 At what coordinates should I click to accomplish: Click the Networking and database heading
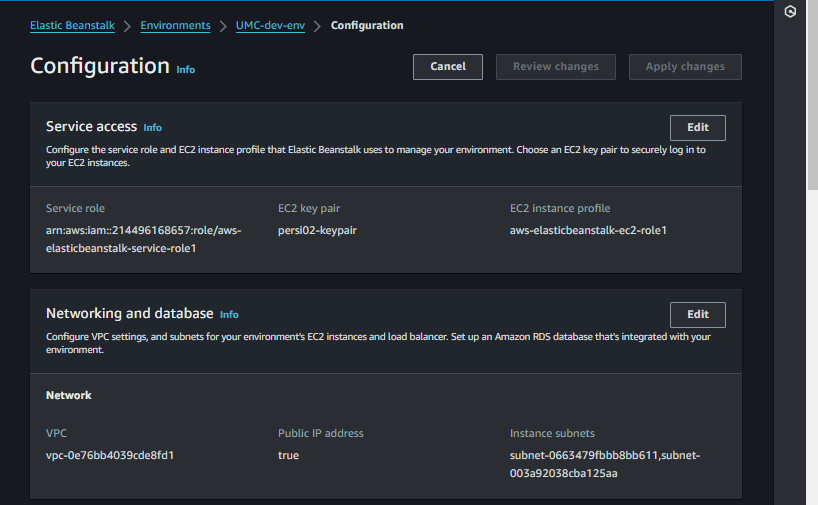pos(129,313)
